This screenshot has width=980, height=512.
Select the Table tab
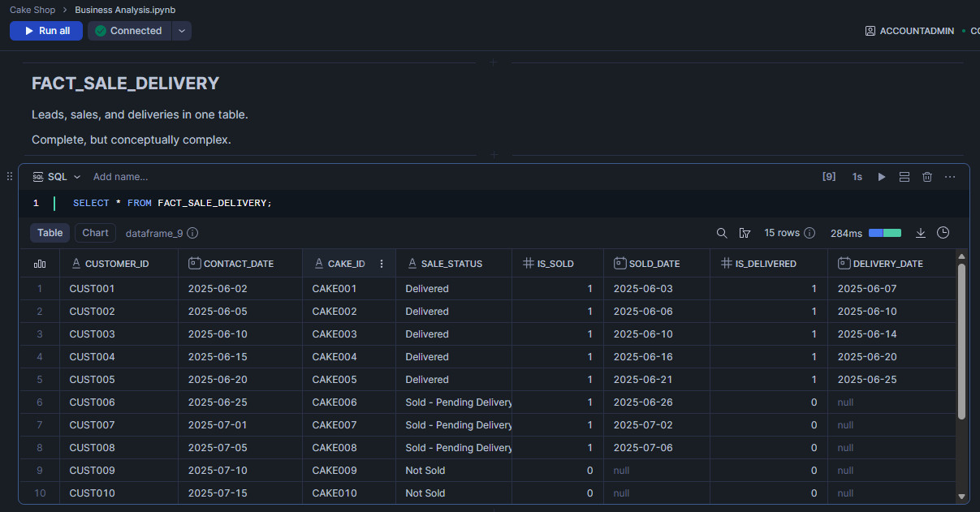tap(50, 233)
